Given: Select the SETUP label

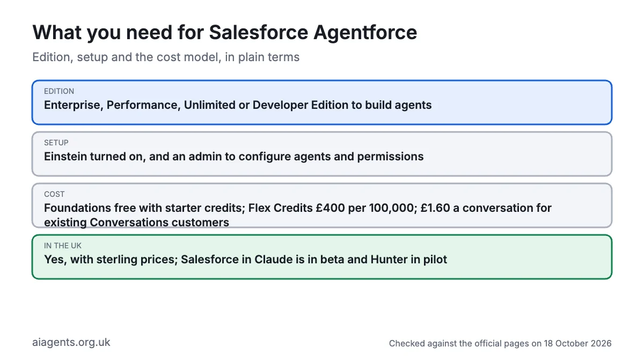Looking at the screenshot, I should pyautogui.click(x=56, y=143).
